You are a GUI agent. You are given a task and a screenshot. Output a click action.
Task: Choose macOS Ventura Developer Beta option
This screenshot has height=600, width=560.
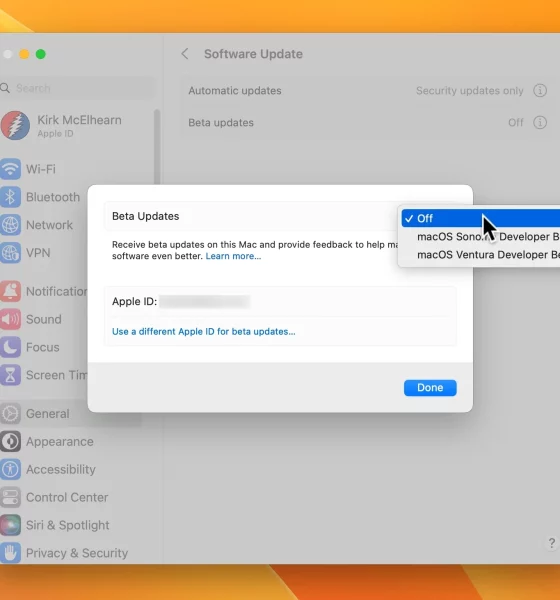481,255
